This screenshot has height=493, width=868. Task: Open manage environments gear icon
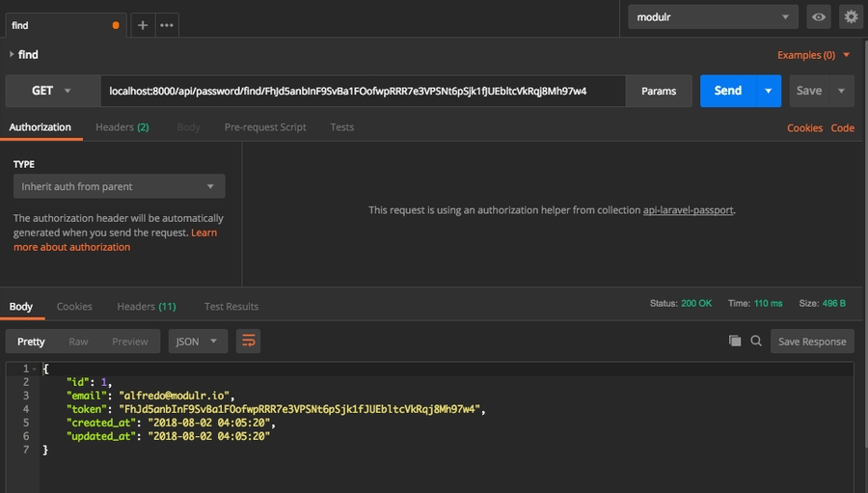click(850, 16)
